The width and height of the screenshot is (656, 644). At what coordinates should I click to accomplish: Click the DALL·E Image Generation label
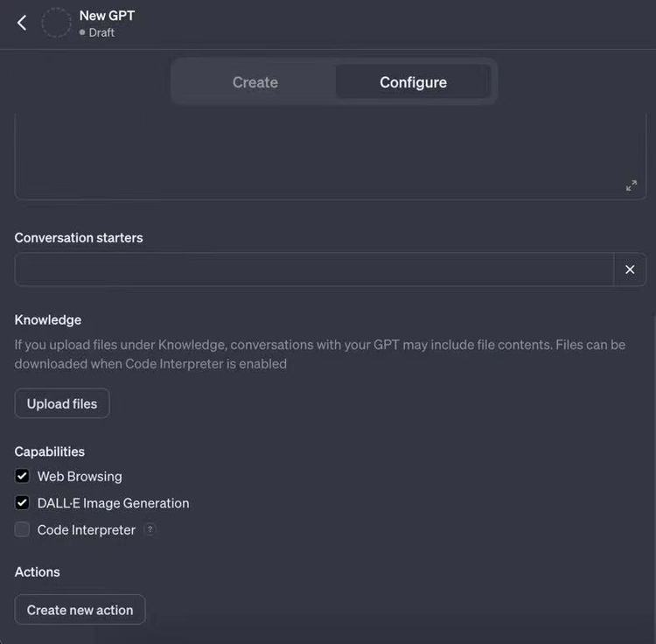(x=113, y=503)
